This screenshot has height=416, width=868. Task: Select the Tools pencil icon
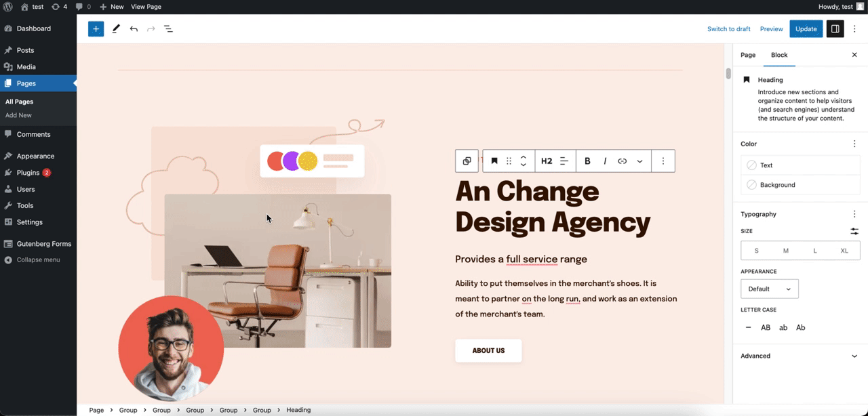click(116, 29)
